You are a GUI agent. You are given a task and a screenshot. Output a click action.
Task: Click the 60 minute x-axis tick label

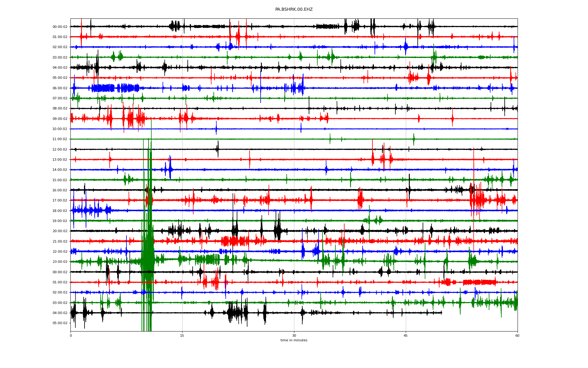pyautogui.click(x=517, y=335)
